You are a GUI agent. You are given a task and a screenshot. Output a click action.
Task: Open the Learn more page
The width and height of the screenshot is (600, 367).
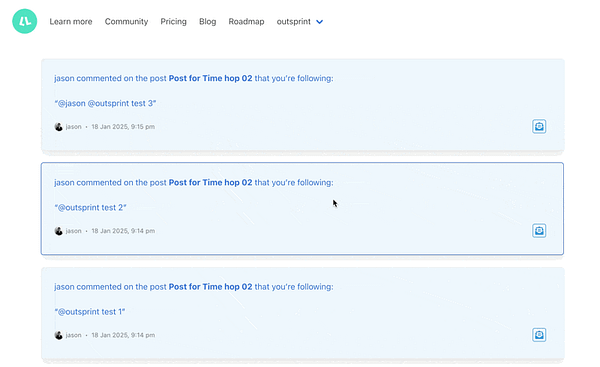[x=71, y=21]
